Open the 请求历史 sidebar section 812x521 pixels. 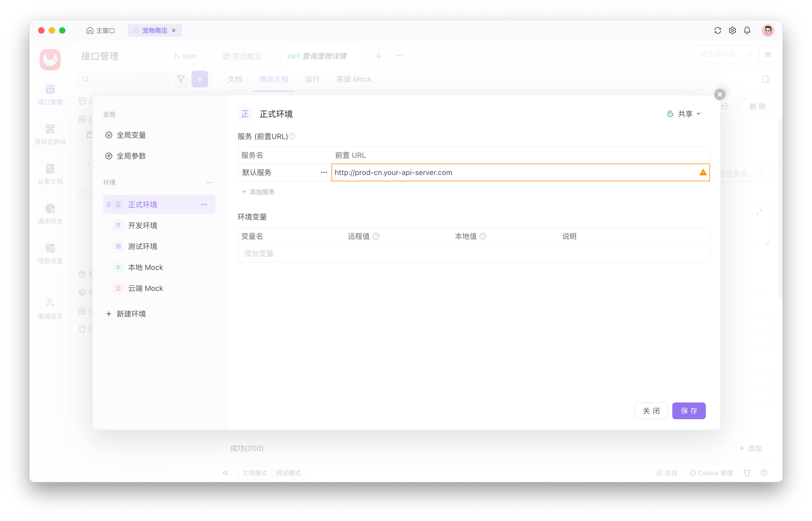point(50,214)
